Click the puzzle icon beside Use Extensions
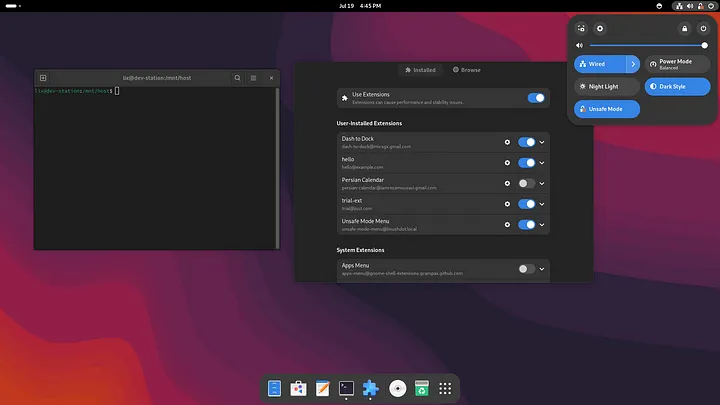This screenshot has height=405, width=720. click(x=345, y=98)
